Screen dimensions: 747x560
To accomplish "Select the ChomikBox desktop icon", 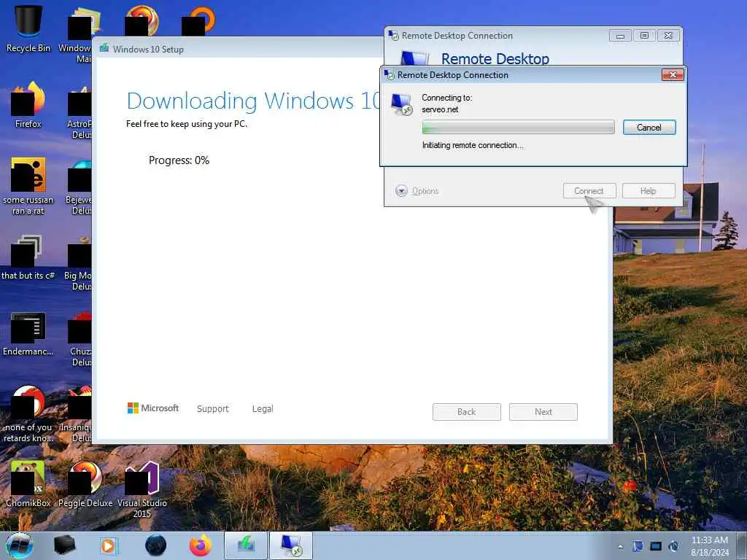I will click(28, 484).
